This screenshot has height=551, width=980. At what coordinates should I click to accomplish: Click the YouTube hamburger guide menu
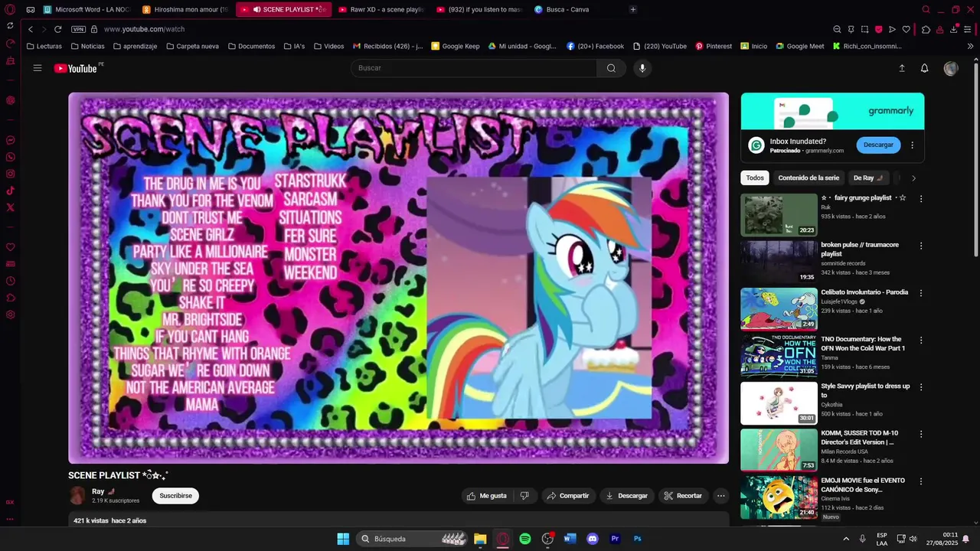pos(38,68)
